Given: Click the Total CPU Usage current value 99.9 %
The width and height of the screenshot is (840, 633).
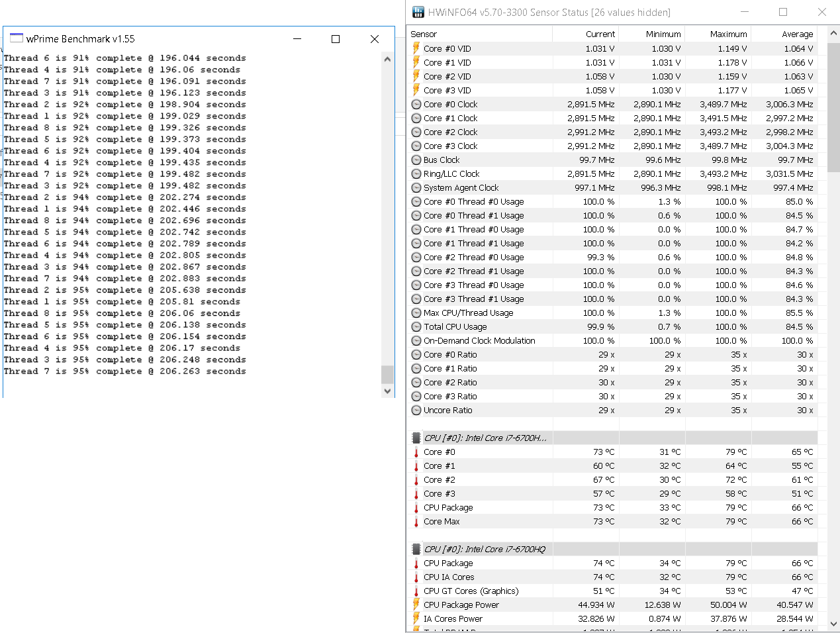Looking at the screenshot, I should tap(601, 326).
